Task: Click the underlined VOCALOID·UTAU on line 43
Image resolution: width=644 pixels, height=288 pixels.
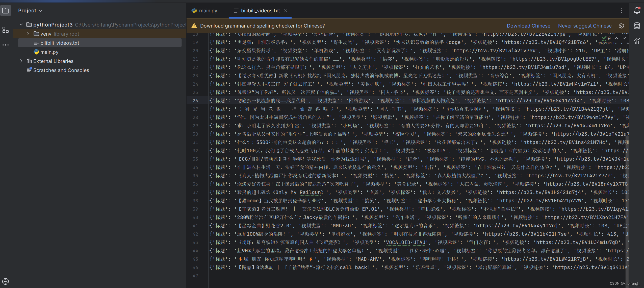Action: coord(406,243)
